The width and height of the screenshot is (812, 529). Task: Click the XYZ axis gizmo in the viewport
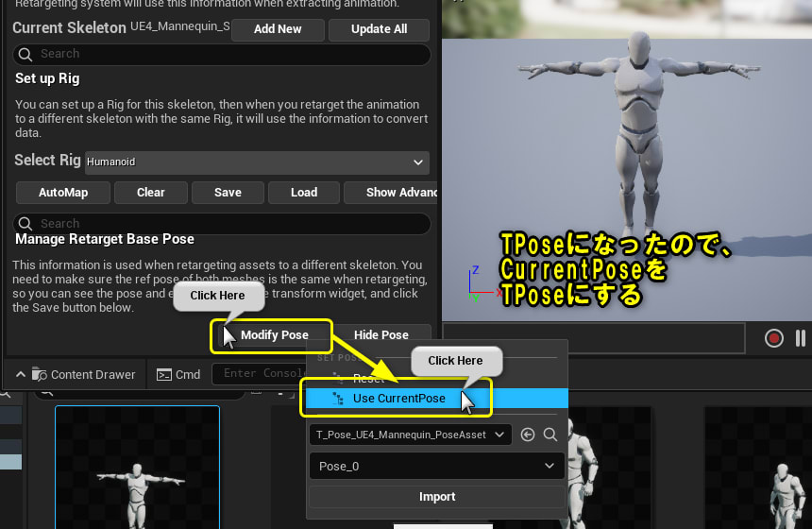(x=483, y=284)
